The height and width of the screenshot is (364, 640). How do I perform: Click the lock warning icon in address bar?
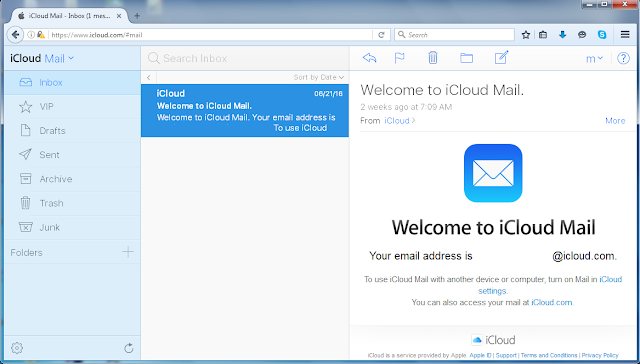[x=41, y=35]
